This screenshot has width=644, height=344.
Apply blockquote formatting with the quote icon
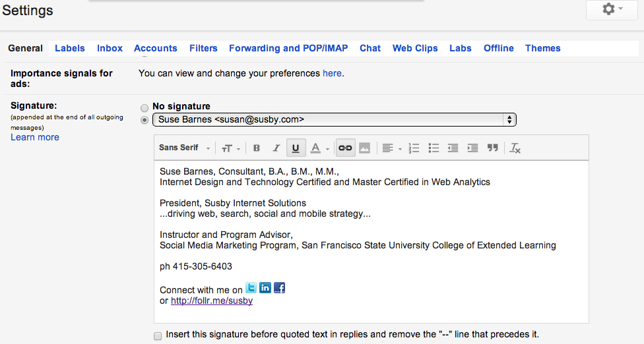pos(492,148)
